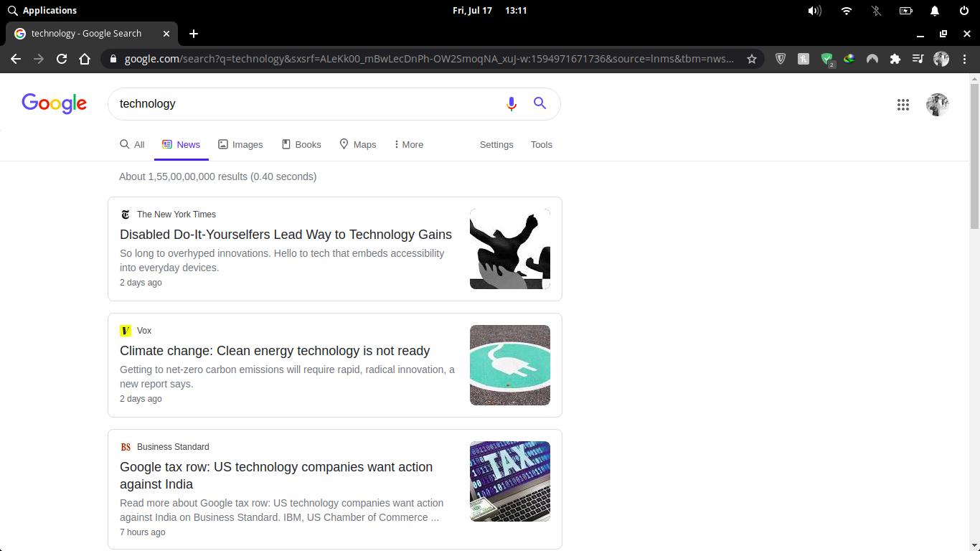This screenshot has width=980, height=551.
Task: Open the Chrome three-dot menu
Action: [964, 59]
